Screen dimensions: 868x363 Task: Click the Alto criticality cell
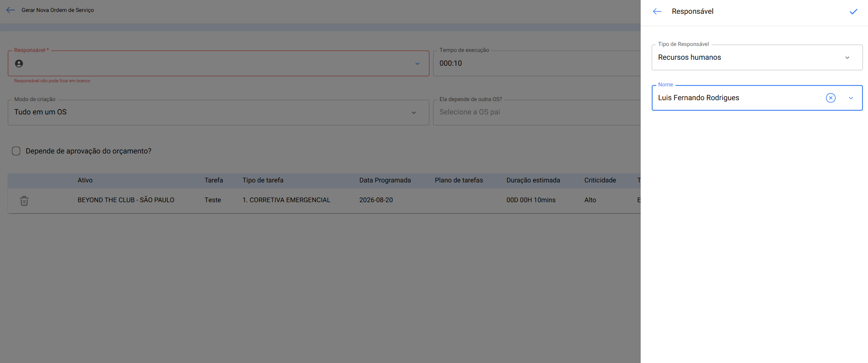click(590, 200)
